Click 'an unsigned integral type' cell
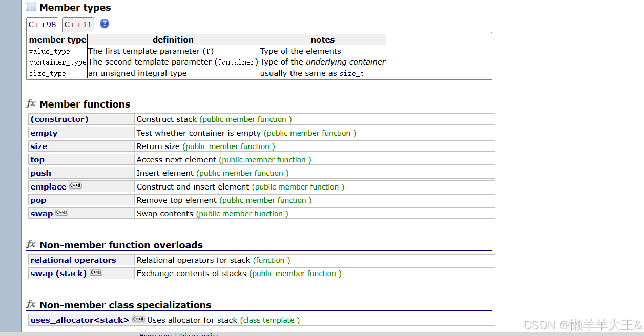644x336 pixels. (173, 73)
